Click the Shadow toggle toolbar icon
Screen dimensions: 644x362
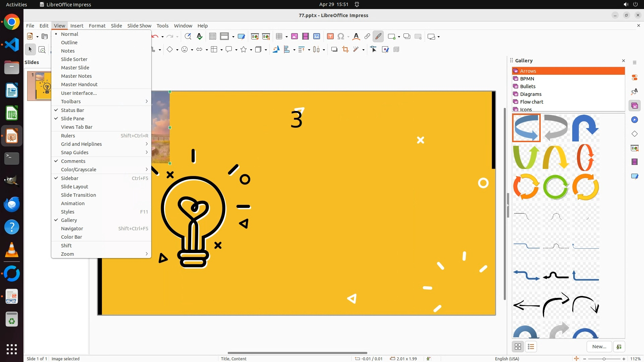(334, 50)
